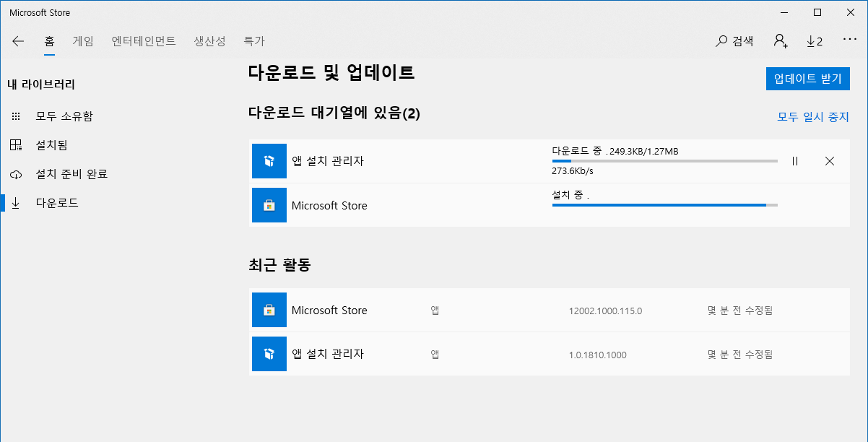Click the download arrow icon beside 다운로드
868x442 pixels.
[x=16, y=203]
